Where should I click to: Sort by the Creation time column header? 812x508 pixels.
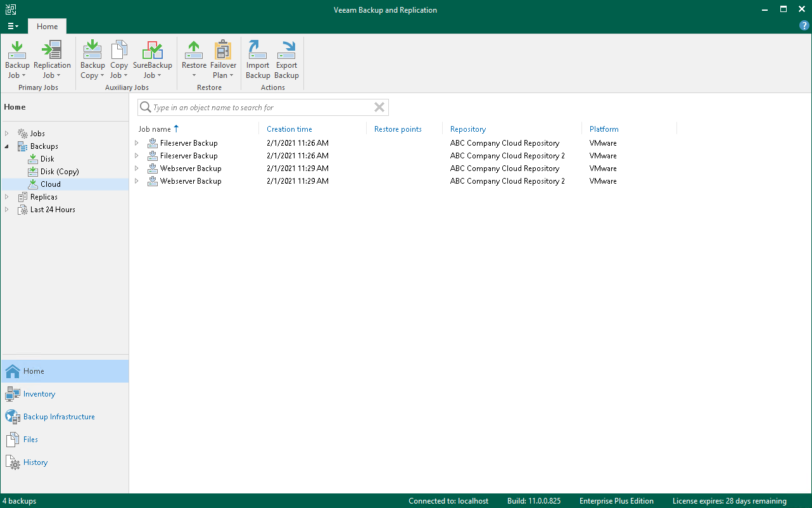pyautogui.click(x=289, y=129)
